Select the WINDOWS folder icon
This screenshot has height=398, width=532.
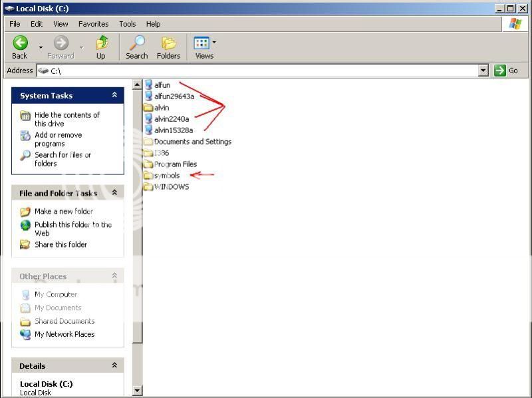pyautogui.click(x=148, y=186)
